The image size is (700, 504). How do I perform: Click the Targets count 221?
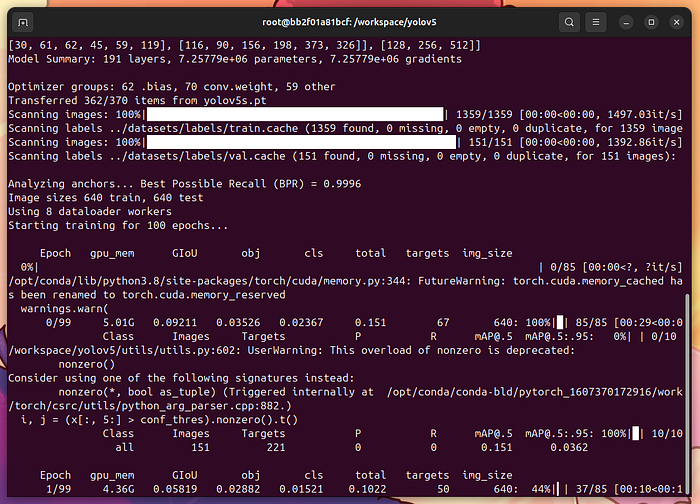[276, 447]
